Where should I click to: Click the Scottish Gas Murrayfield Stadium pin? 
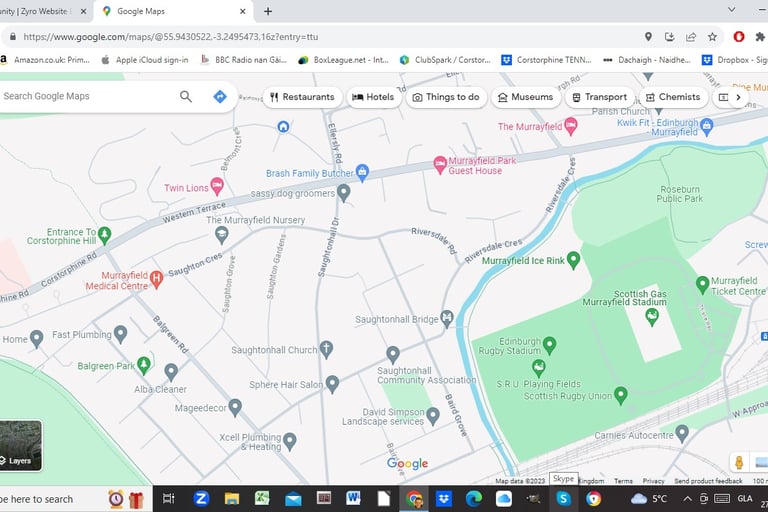[x=651, y=317]
